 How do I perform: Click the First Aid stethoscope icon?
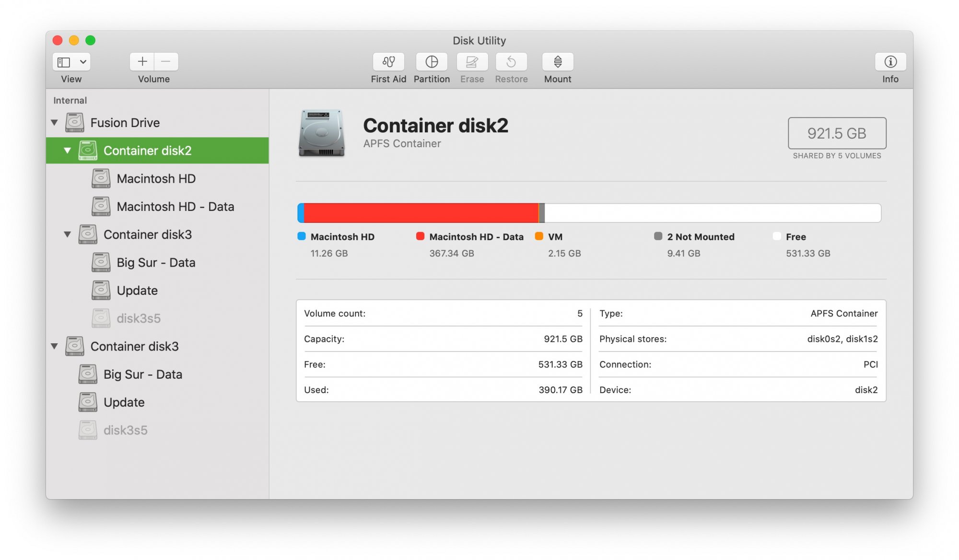pos(388,62)
